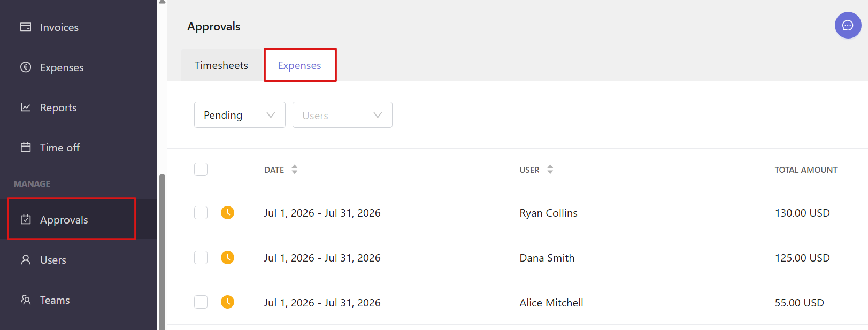Screen dimensions: 868x330
Task: Click the 130.00 USD amount
Action: pyautogui.click(x=802, y=213)
